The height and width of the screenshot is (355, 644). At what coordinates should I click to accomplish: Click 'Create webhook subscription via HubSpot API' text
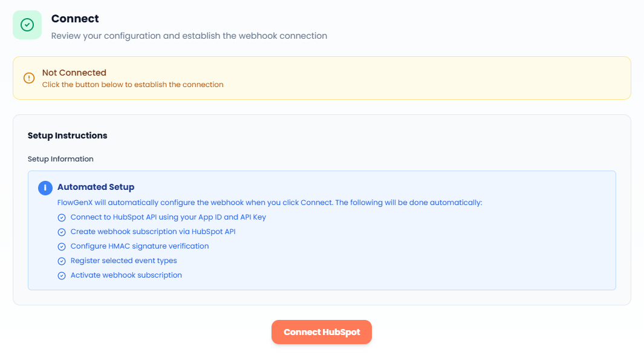(152, 232)
